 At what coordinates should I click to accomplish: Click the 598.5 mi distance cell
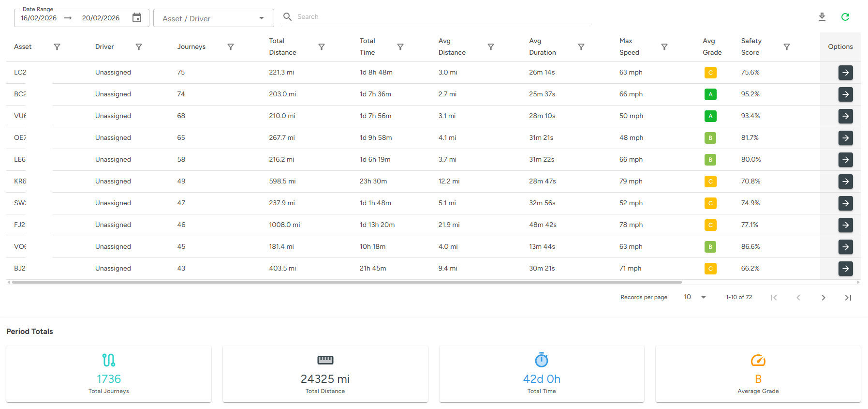(282, 182)
